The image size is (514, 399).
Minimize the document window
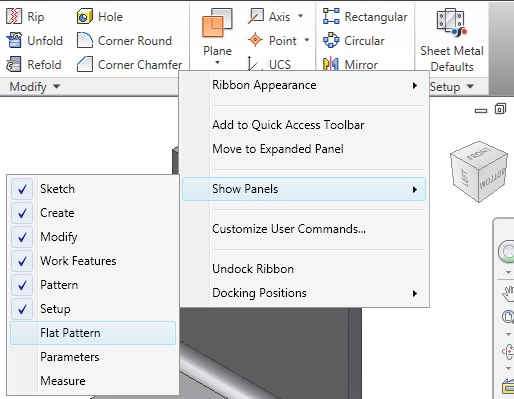(481, 111)
